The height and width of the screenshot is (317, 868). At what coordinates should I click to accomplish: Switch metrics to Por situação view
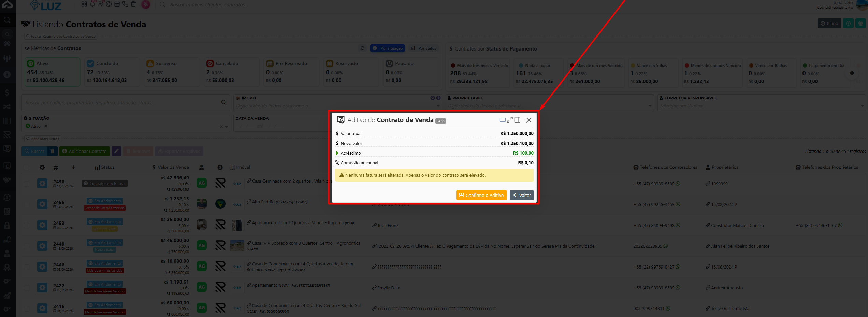388,48
